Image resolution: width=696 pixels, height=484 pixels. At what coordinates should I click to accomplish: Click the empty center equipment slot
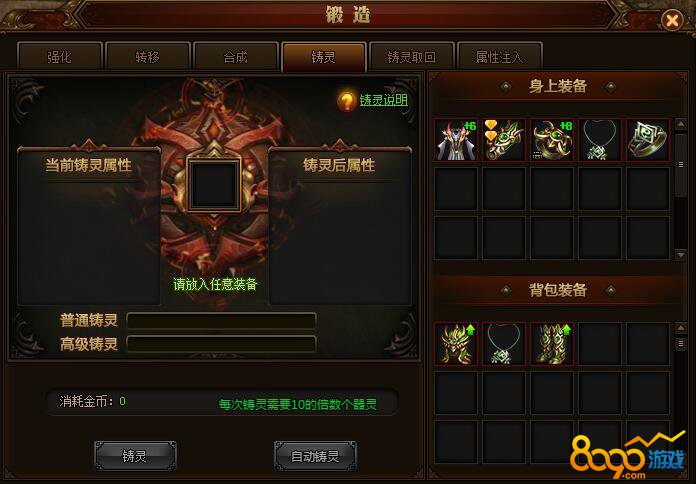[x=214, y=184]
